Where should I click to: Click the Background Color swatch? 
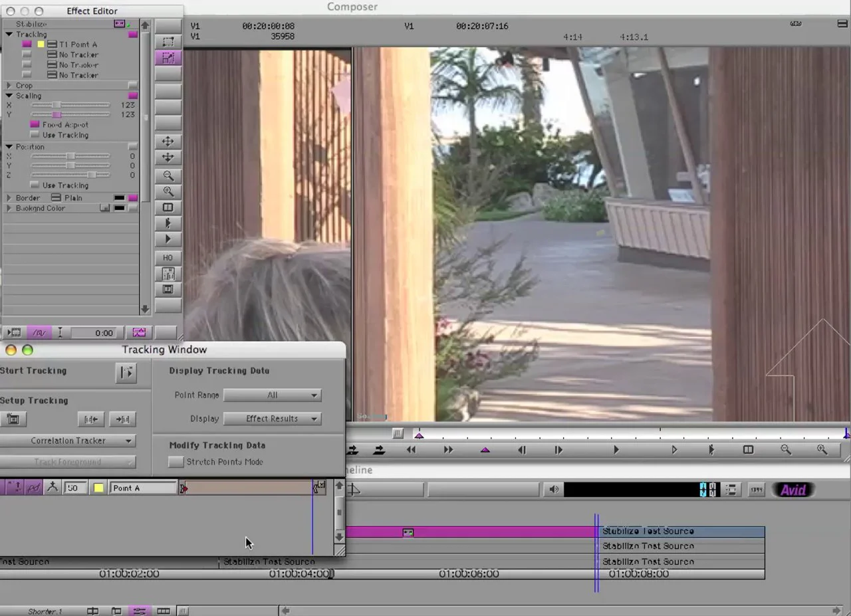pyautogui.click(x=119, y=208)
